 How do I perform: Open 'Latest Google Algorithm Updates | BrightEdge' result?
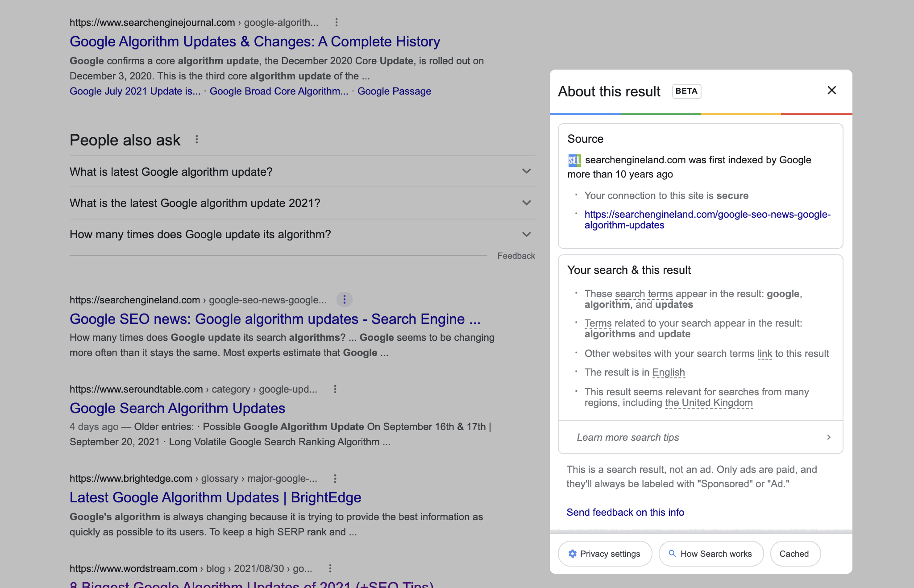pos(215,497)
